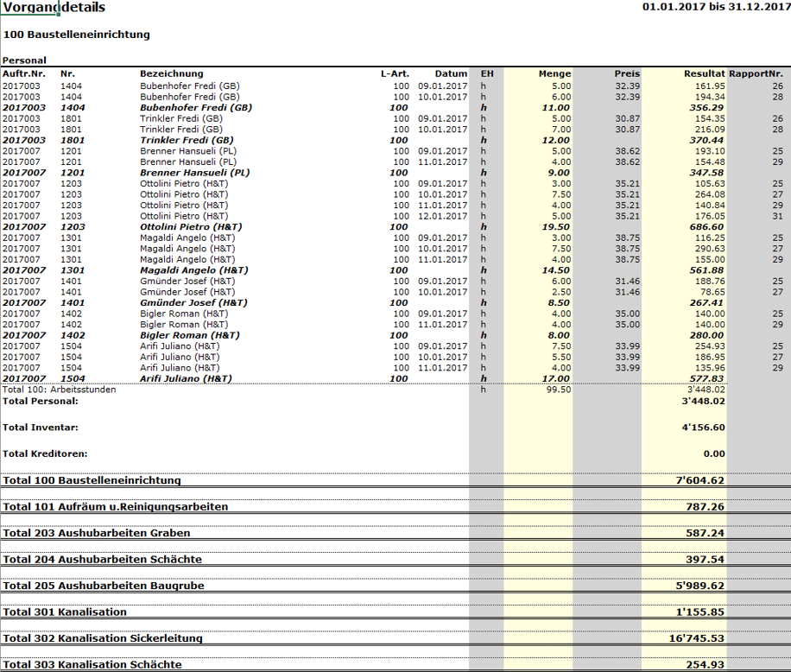Select the total hours value '99.50'
The height and width of the screenshot is (672, 791).
point(559,390)
